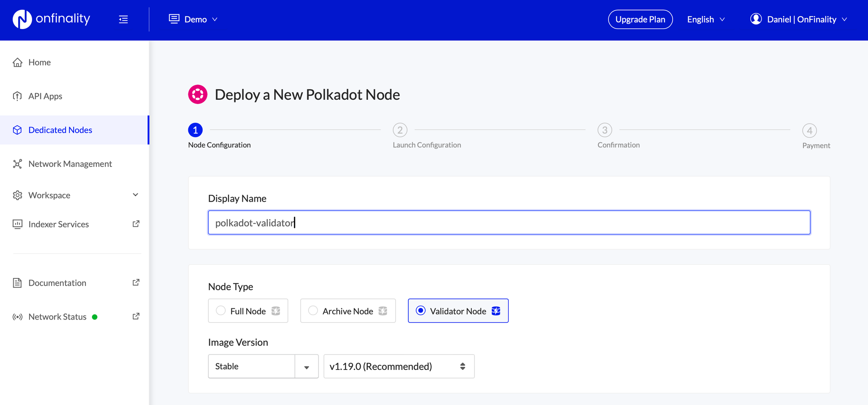
Task: Select Network Management in the sidebar
Action: 69,163
